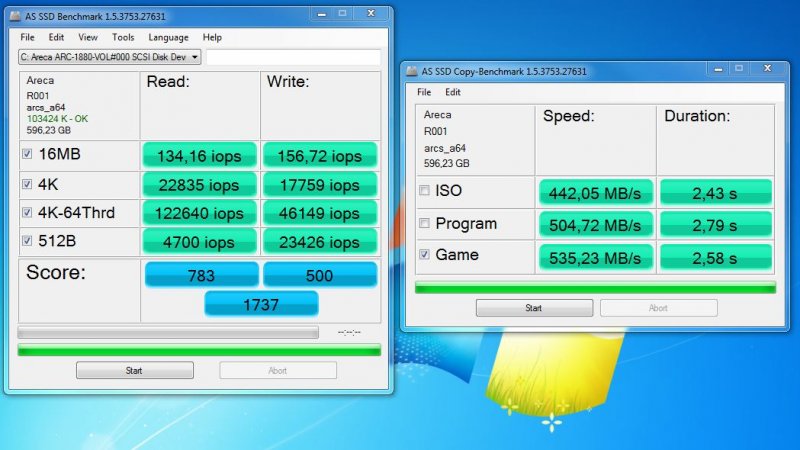Image resolution: width=800 pixels, height=450 pixels.
Task: Click the Program speed 504,72 MB/s
Action: [596, 225]
